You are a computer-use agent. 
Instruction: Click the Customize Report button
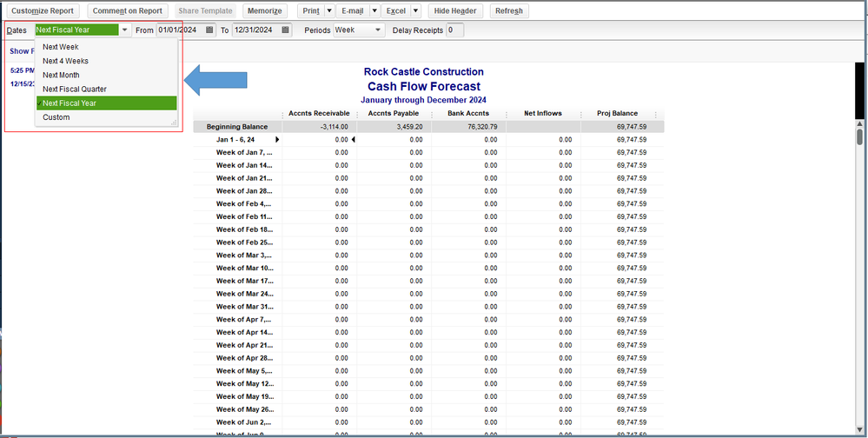[x=43, y=11]
